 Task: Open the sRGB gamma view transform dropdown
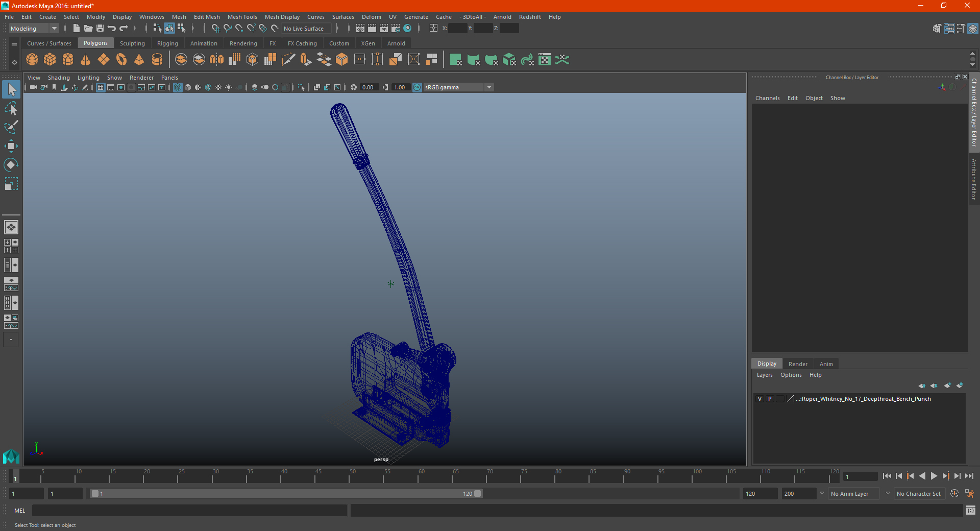pyautogui.click(x=458, y=87)
